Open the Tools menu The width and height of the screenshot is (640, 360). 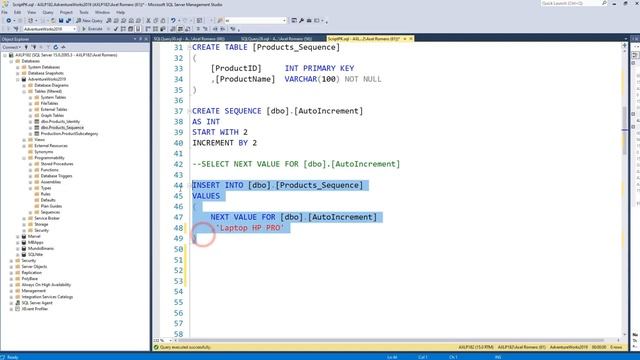click(x=84, y=12)
